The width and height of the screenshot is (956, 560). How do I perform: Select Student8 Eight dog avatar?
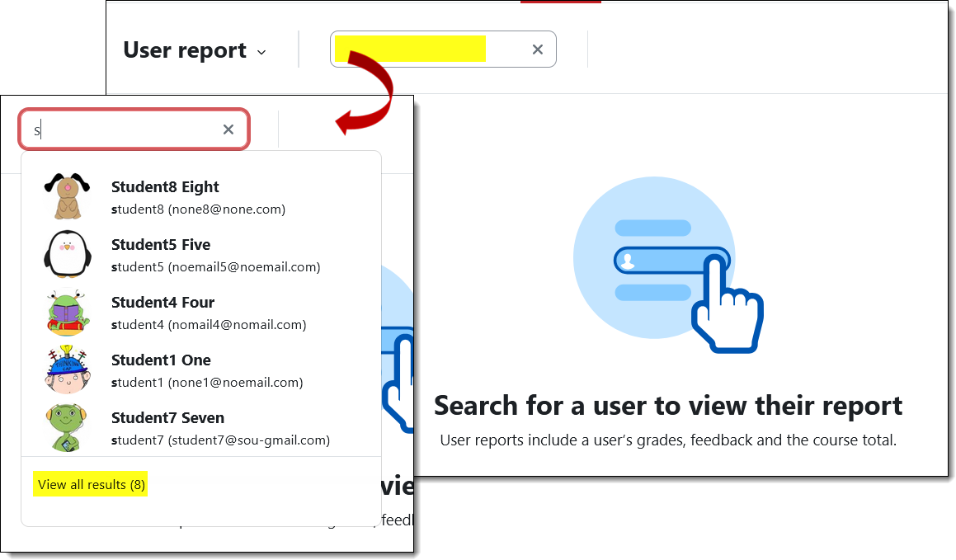[x=68, y=197]
